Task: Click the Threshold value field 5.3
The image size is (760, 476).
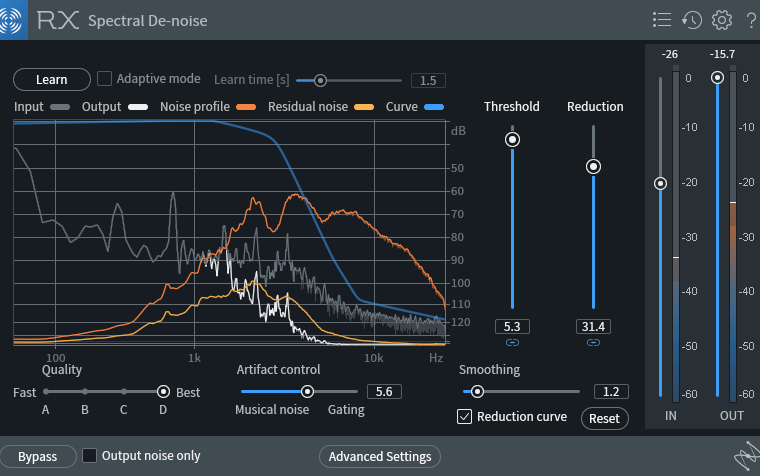Action: coord(512,327)
